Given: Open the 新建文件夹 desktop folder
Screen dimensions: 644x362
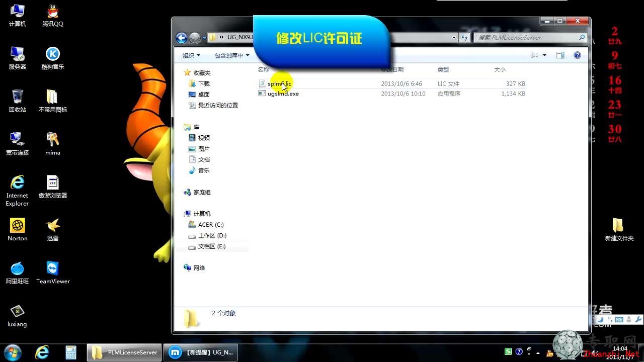Looking at the screenshot, I should pos(619,230).
